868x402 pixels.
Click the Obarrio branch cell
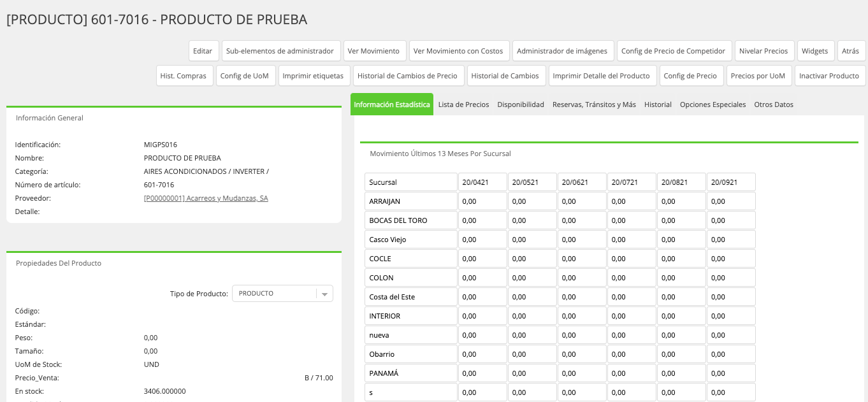(411, 354)
